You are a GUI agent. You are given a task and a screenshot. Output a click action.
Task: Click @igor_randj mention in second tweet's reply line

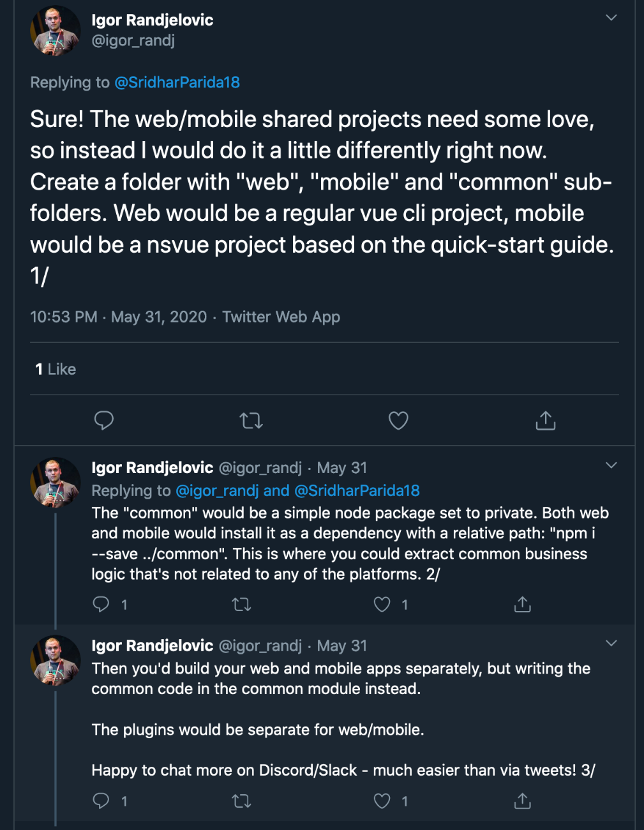(x=217, y=490)
